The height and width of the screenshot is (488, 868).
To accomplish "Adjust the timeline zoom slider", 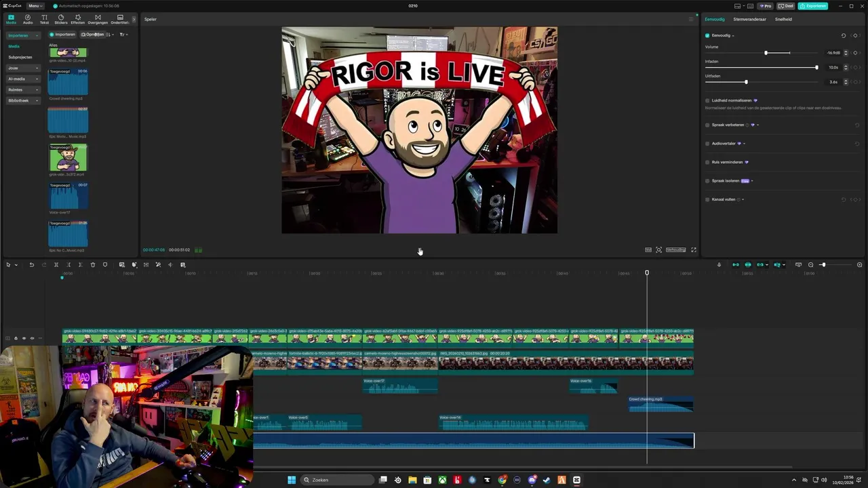I will click(x=823, y=264).
